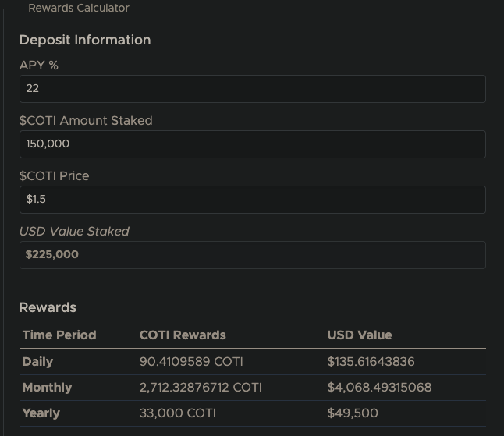
Task: Click the Rewards Calculator title
Action: pos(79,8)
